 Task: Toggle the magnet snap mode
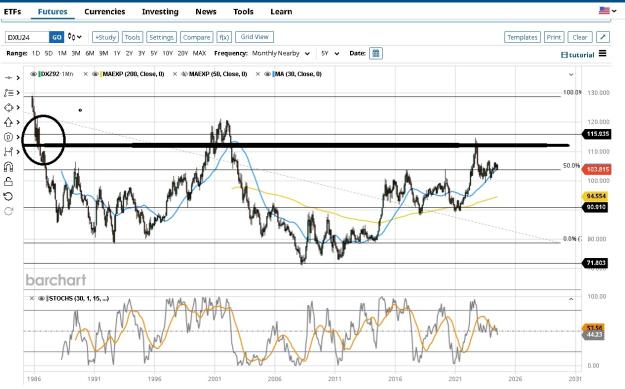8,167
